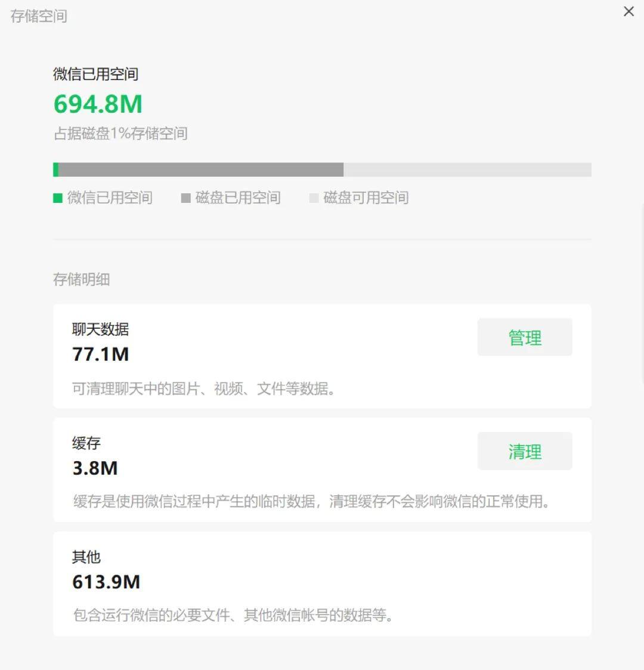Click light legend square for 磁盘可用空间
Image resolution: width=644 pixels, height=670 pixels.
tap(314, 198)
